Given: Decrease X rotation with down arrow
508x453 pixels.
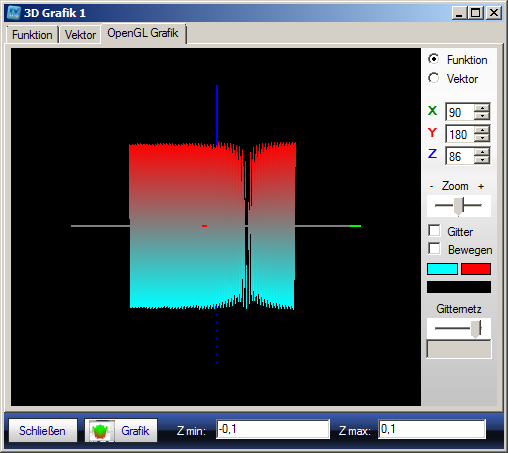Looking at the screenshot, I should (x=482, y=116).
